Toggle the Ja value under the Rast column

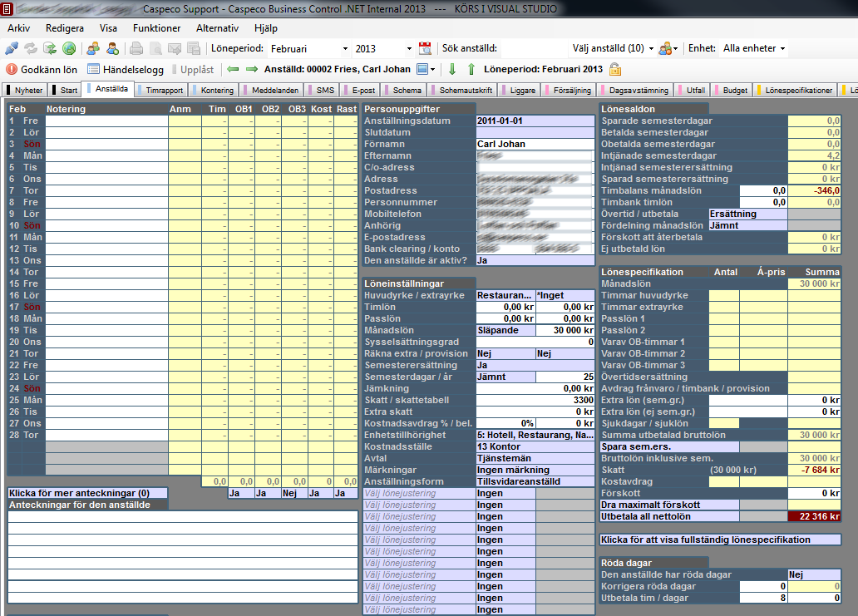pyautogui.click(x=346, y=494)
